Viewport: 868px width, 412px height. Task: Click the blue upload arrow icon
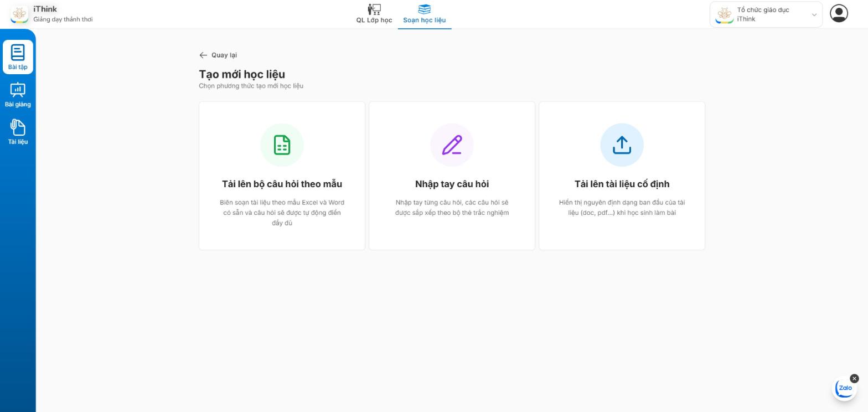pyautogui.click(x=622, y=145)
